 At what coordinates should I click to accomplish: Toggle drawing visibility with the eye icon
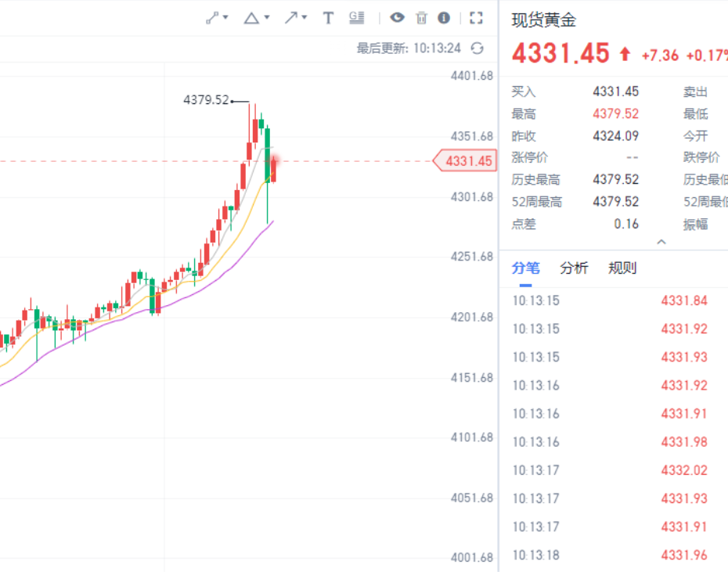pos(397,18)
